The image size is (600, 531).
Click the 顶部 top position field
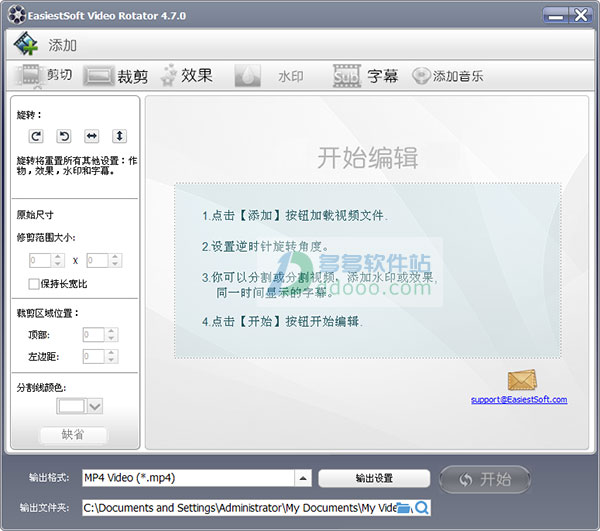pyautogui.click(x=94, y=335)
